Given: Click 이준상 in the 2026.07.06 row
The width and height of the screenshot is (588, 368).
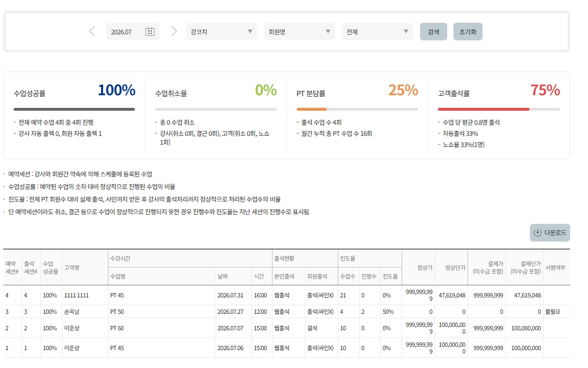Looking at the screenshot, I should [72, 348].
